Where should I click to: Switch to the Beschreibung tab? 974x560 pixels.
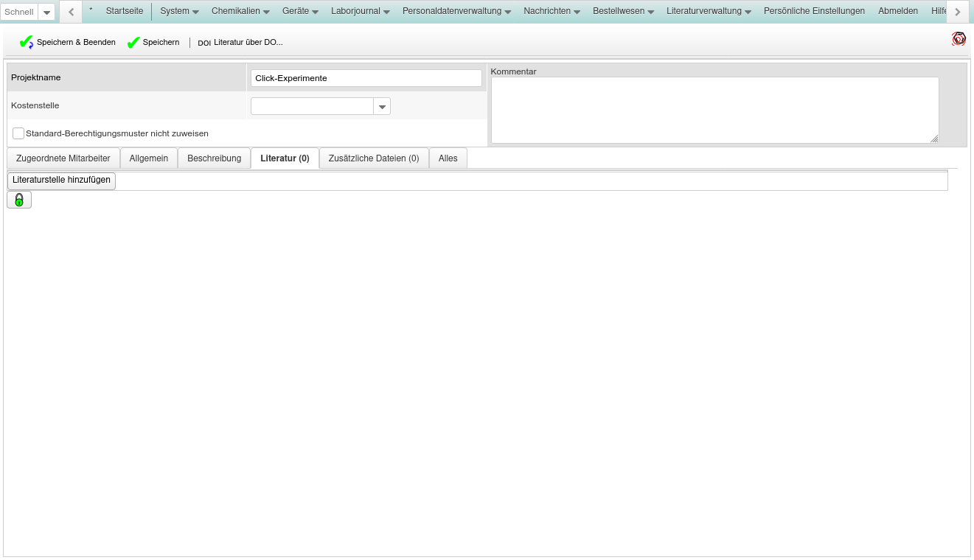(214, 158)
